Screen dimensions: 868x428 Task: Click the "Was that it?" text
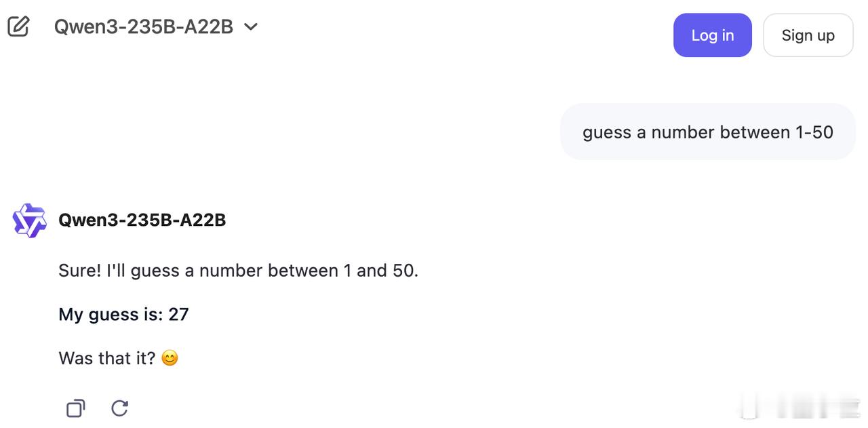pyautogui.click(x=107, y=358)
